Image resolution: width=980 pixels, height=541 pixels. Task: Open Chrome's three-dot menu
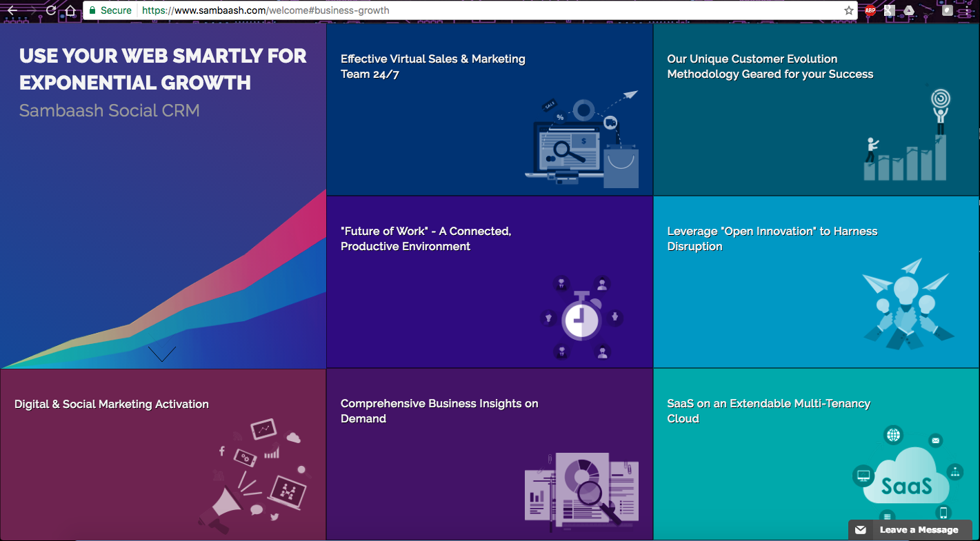pos(968,10)
